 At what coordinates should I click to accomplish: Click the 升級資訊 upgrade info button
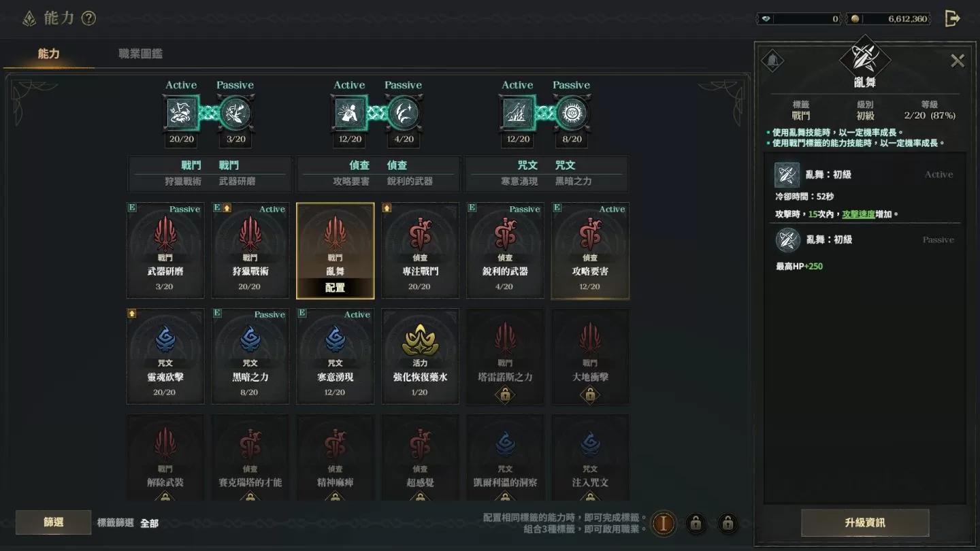pos(865,522)
